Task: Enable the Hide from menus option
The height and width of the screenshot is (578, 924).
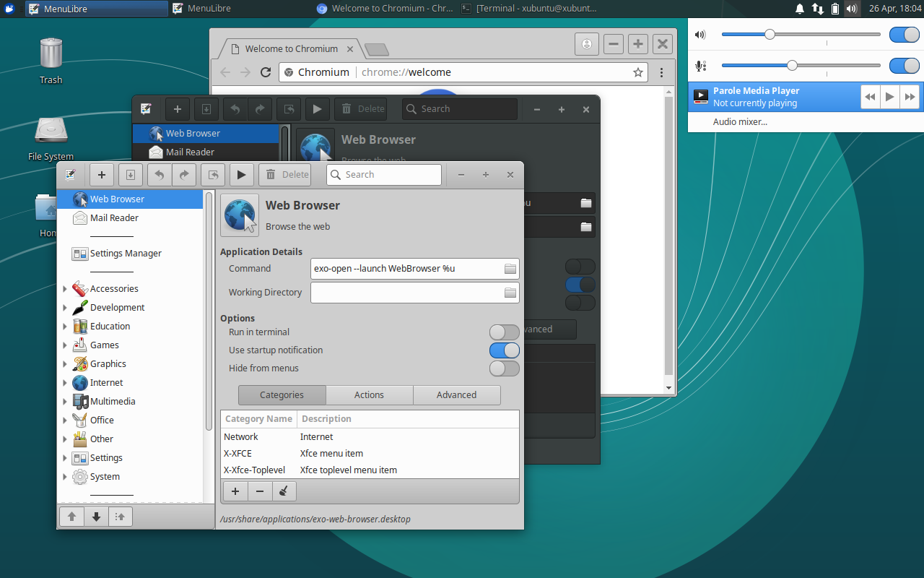Action: tap(504, 368)
